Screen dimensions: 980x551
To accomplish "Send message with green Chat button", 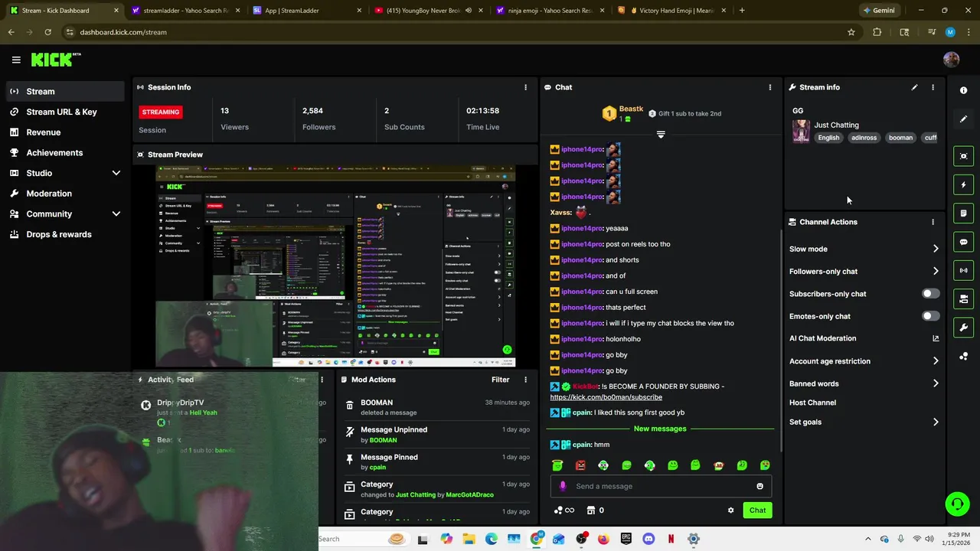I will point(757,510).
